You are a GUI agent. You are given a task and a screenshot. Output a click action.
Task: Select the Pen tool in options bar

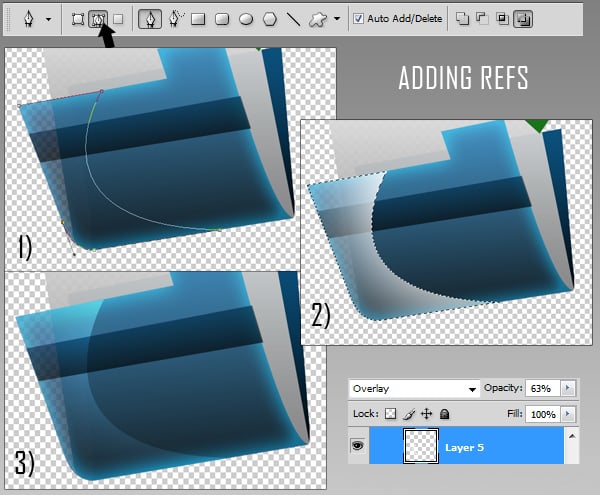[150, 18]
